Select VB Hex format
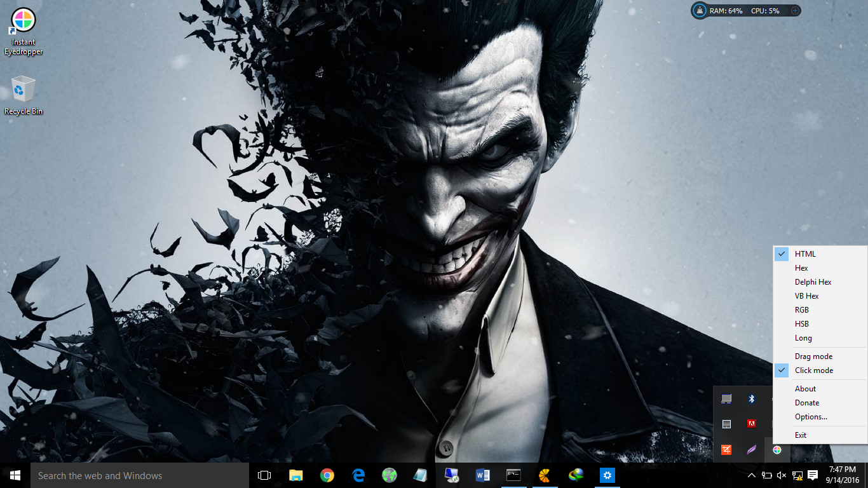 click(820, 296)
